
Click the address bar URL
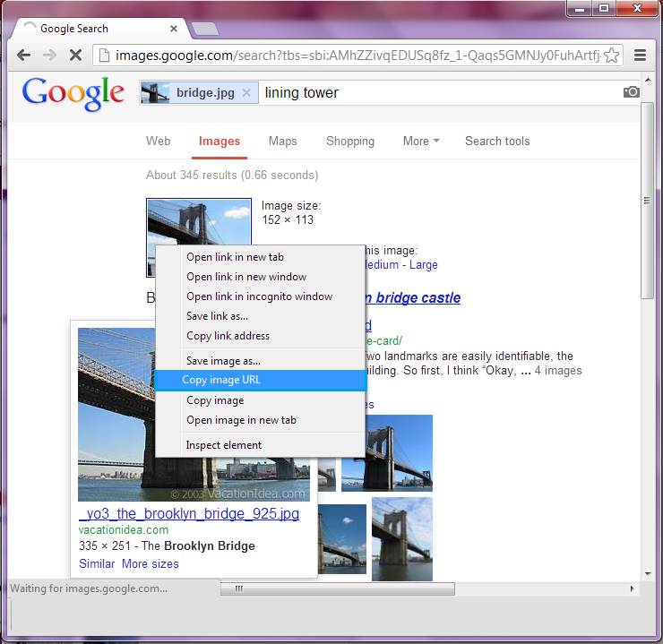(357, 56)
